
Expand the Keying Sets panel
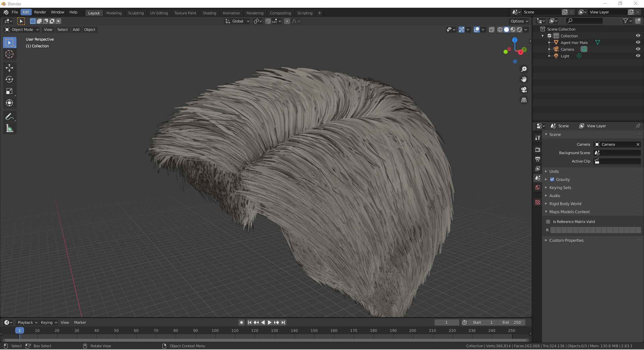pos(560,188)
